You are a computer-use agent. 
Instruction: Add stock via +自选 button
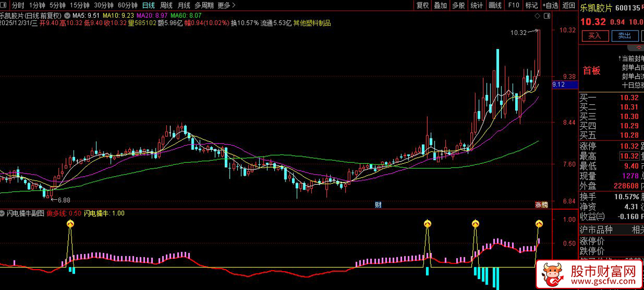pos(550,5)
